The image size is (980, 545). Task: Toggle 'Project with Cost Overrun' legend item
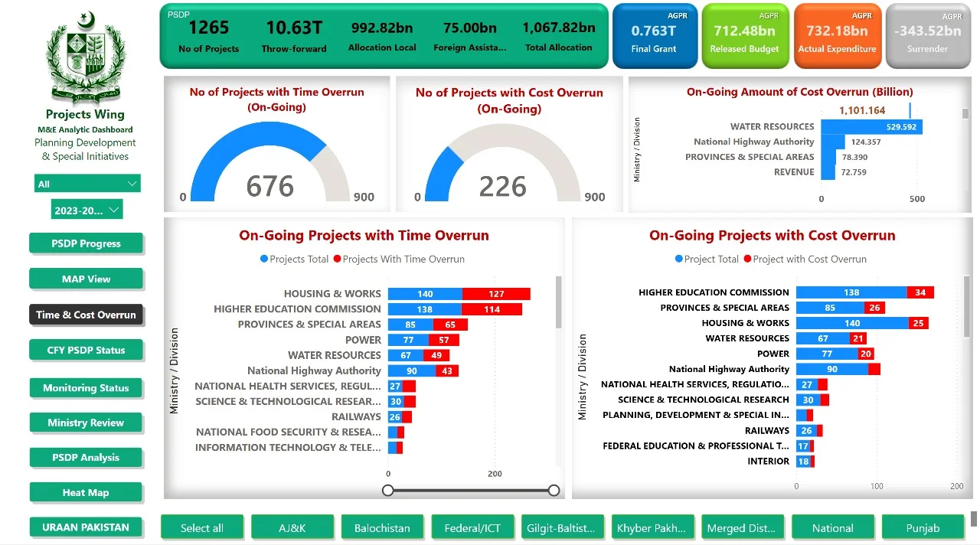(x=805, y=259)
